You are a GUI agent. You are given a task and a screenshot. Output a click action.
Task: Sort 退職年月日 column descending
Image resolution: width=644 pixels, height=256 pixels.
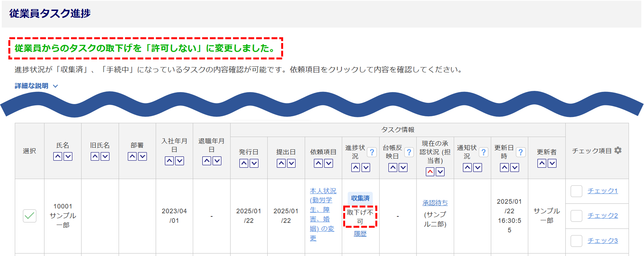[x=217, y=161]
